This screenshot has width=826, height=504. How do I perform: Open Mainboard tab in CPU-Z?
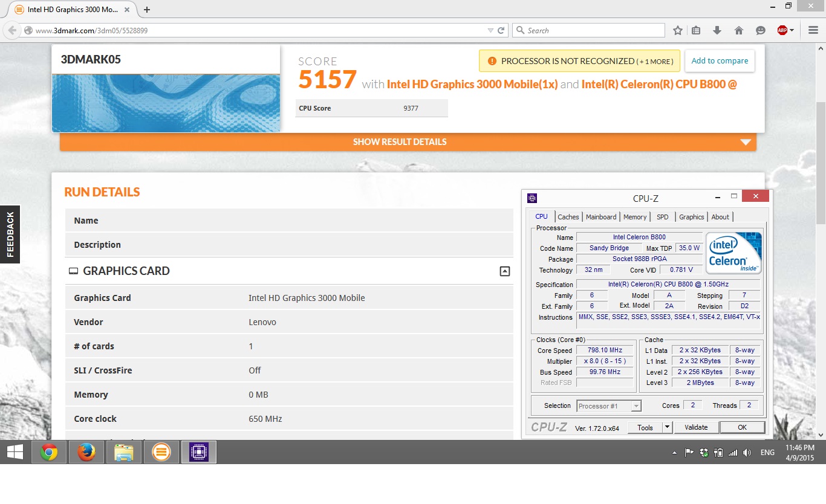[601, 217]
